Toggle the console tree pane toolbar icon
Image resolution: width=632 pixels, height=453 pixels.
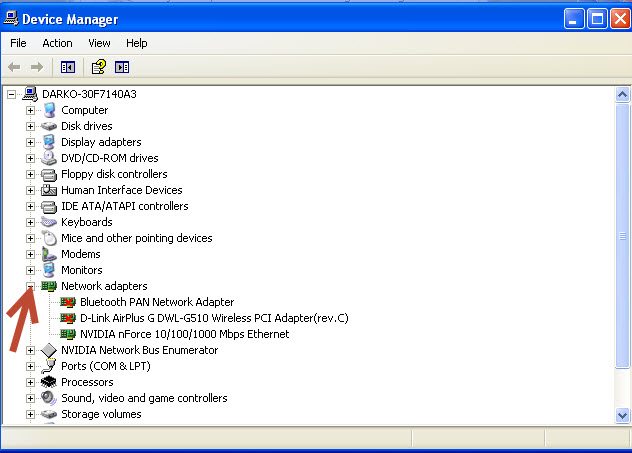tap(68, 67)
